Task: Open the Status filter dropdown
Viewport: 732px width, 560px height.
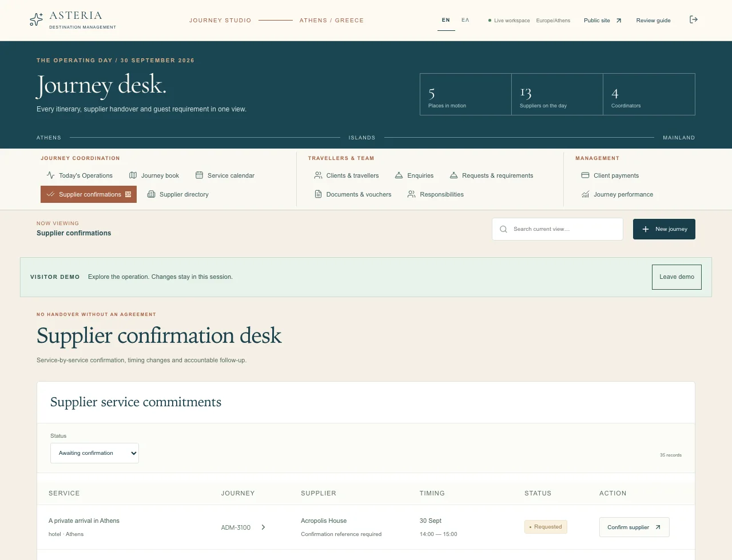Action: click(x=94, y=453)
